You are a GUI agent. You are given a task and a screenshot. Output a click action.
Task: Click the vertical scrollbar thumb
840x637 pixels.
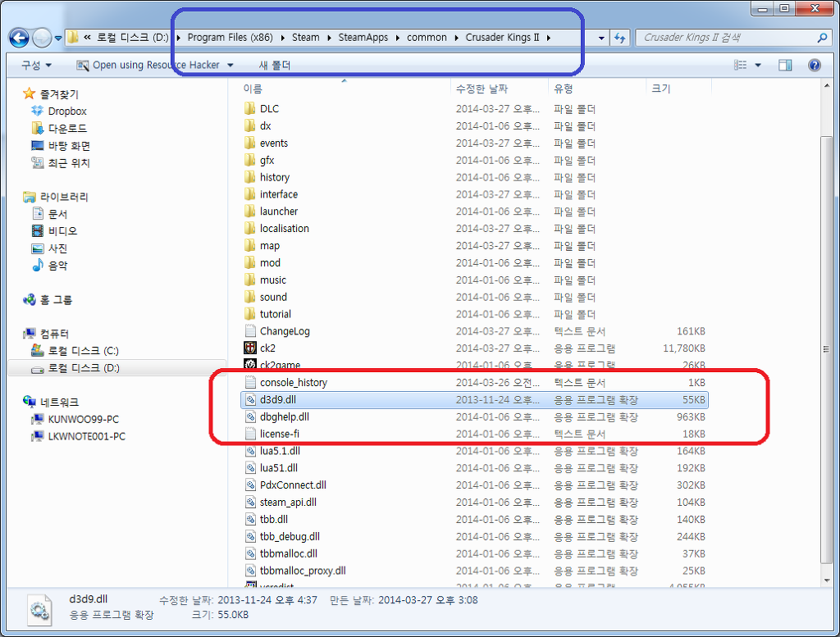pyautogui.click(x=827, y=349)
